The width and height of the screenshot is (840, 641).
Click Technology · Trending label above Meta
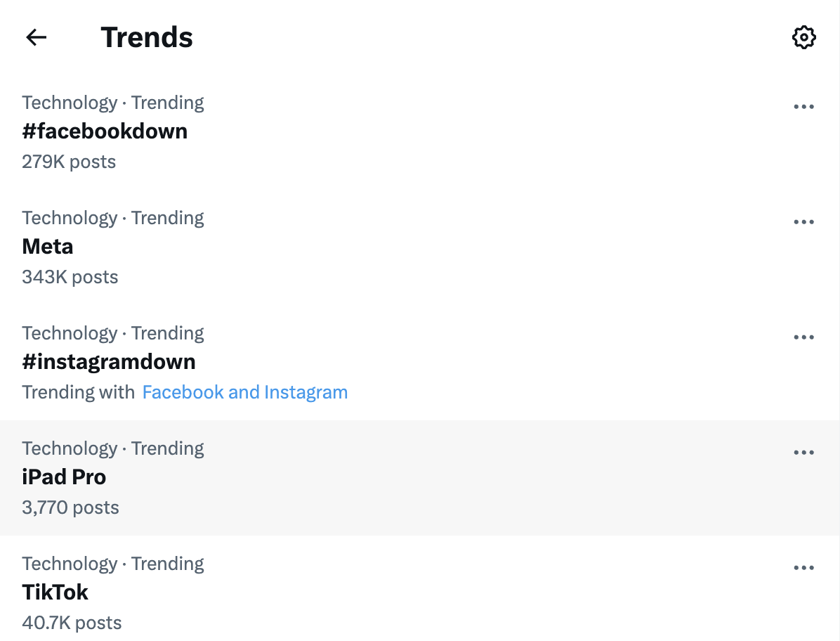coord(113,218)
